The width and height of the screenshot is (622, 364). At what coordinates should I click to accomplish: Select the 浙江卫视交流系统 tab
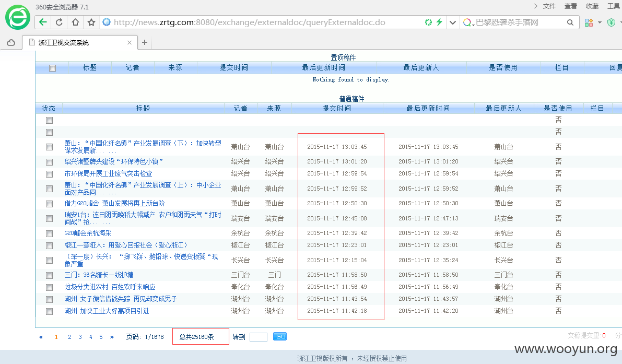(79, 42)
